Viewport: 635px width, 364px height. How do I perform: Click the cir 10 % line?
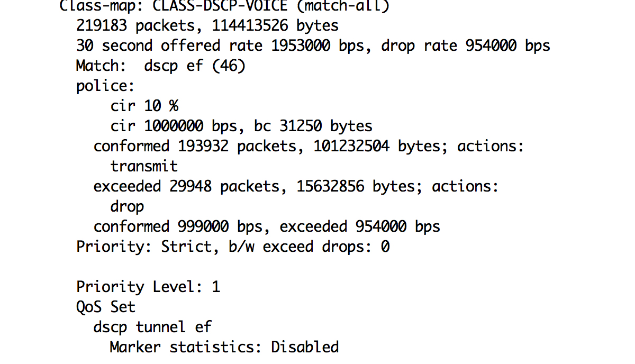pos(144,106)
